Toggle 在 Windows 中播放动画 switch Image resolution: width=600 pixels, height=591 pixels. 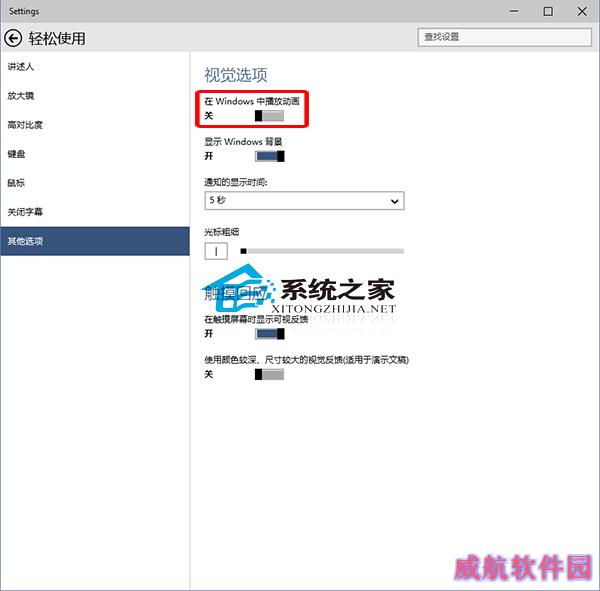[x=269, y=116]
